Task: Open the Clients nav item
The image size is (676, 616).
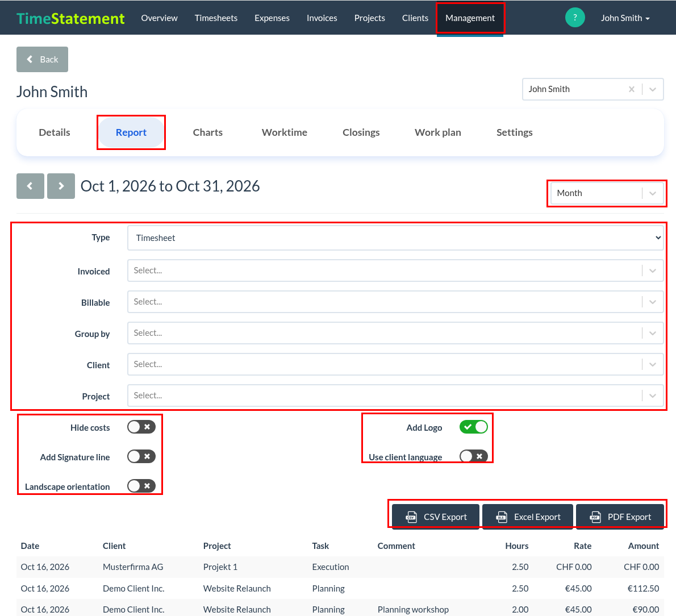Action: point(415,18)
